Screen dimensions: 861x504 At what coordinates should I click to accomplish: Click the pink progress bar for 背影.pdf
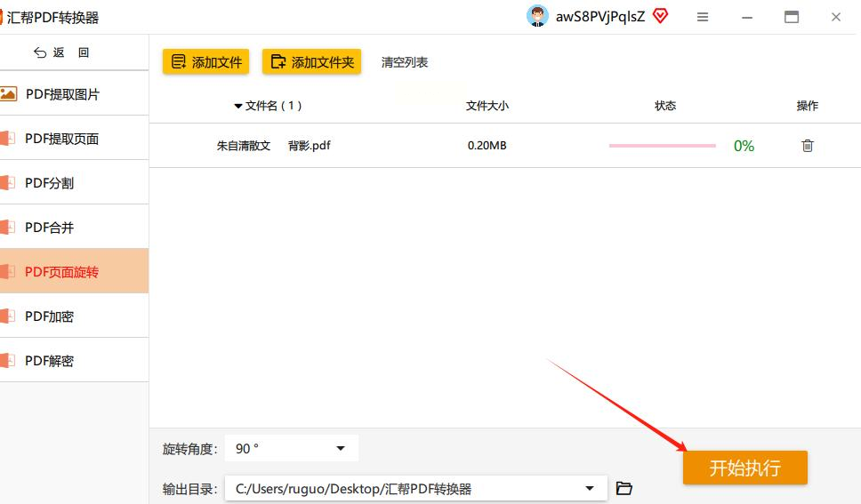[x=663, y=146]
